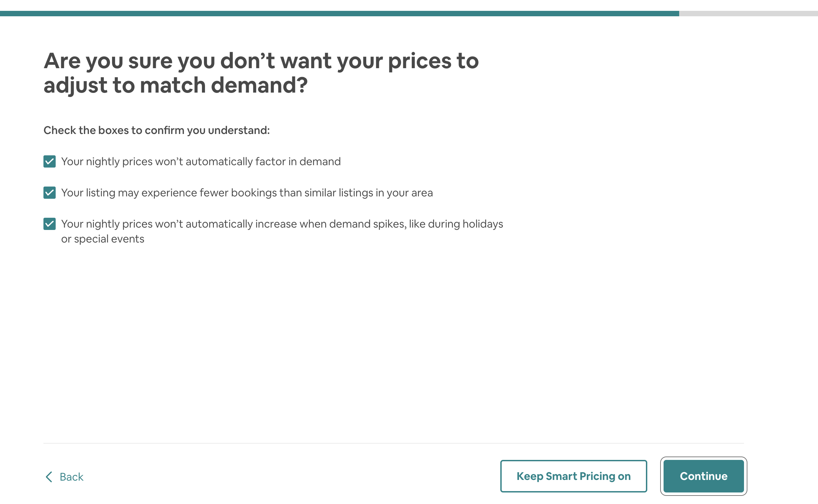
Task: Click the phrase 'like during holidays' in third option
Action: point(456,224)
